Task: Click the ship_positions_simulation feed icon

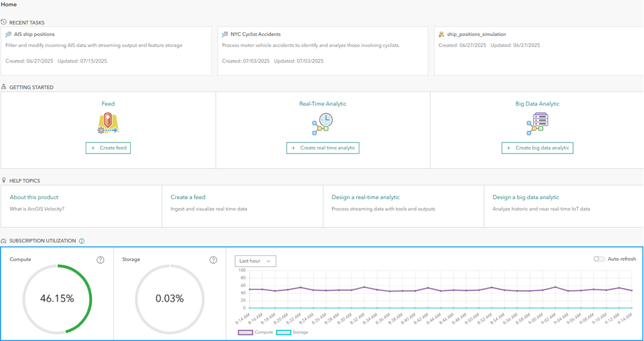Action: [x=441, y=34]
